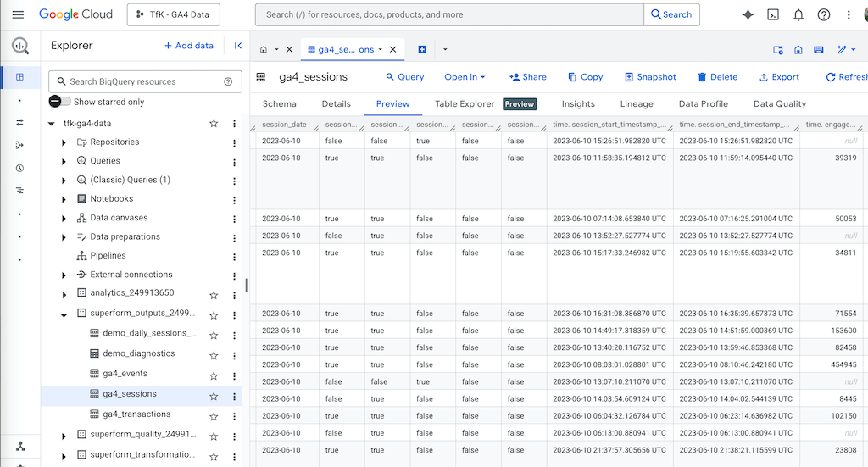This screenshot has height=467, width=868.
Task: Select the demo_diagnostics table
Action: tap(138, 353)
